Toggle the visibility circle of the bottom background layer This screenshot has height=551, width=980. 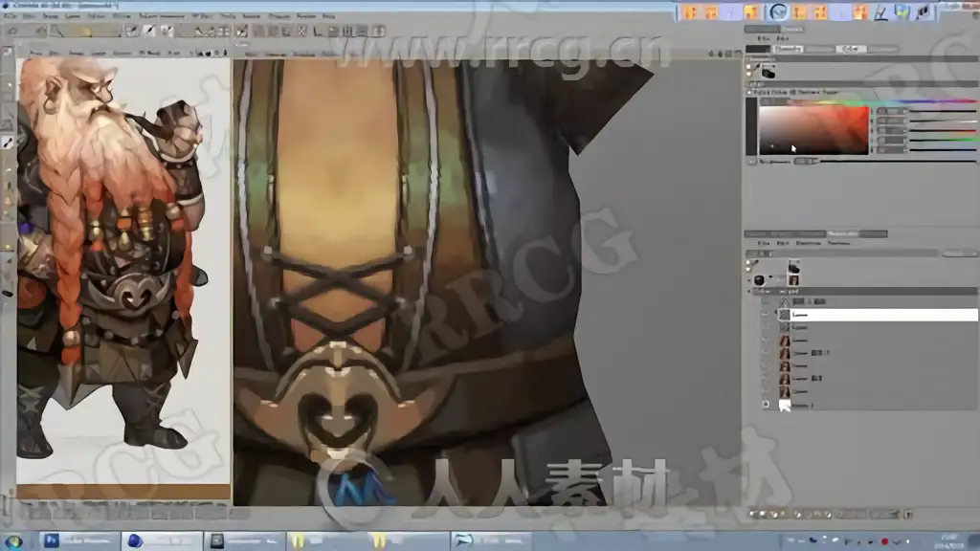[766, 405]
